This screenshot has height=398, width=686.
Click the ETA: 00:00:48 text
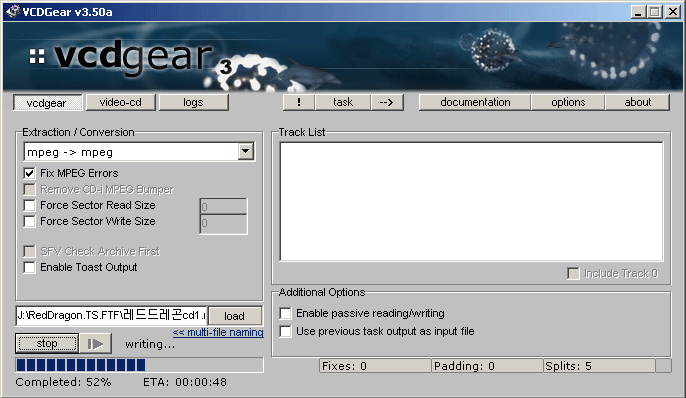coord(185,382)
